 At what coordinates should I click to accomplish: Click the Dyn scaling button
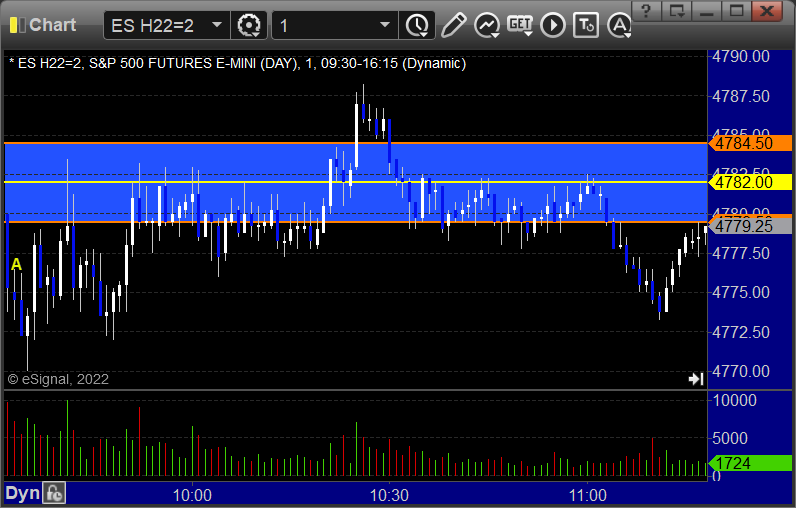pos(22,493)
